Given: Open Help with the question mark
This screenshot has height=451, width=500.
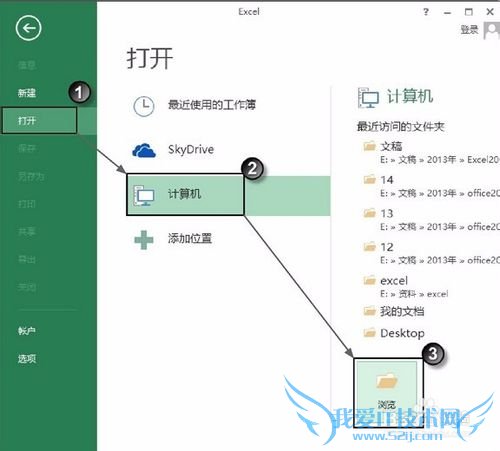Looking at the screenshot, I should point(426,12).
